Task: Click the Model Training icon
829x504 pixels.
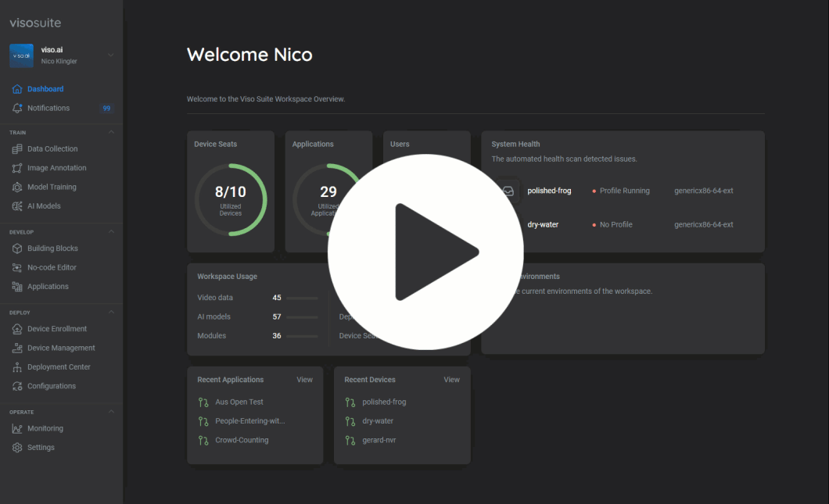Action: [x=17, y=187]
